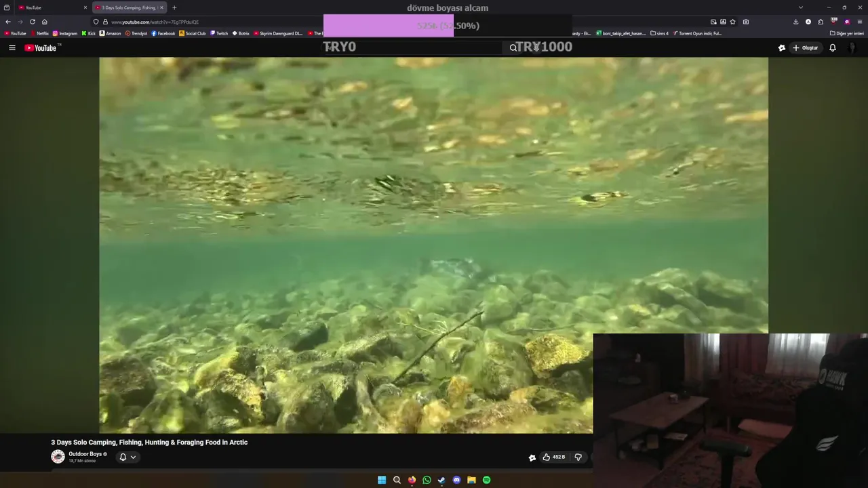Image resolution: width=868 pixels, height=488 pixels.
Task: Open Discord from the taskbar
Action: [x=456, y=480]
